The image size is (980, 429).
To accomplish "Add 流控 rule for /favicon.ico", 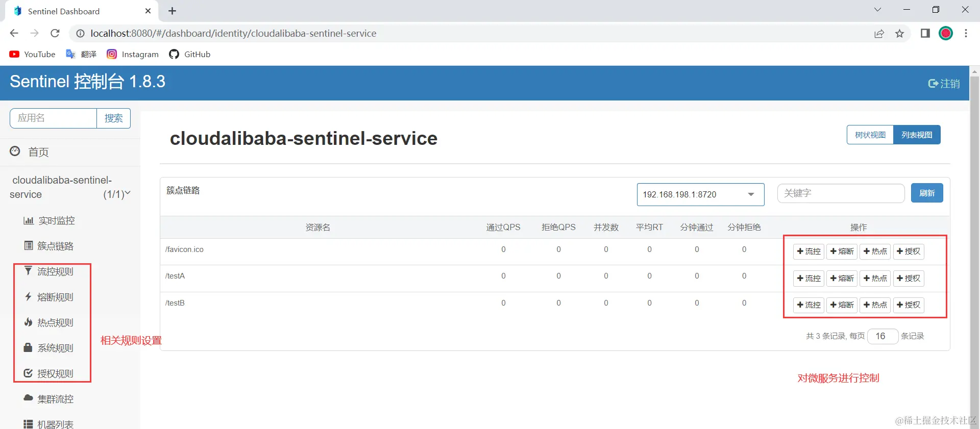I will coord(808,251).
